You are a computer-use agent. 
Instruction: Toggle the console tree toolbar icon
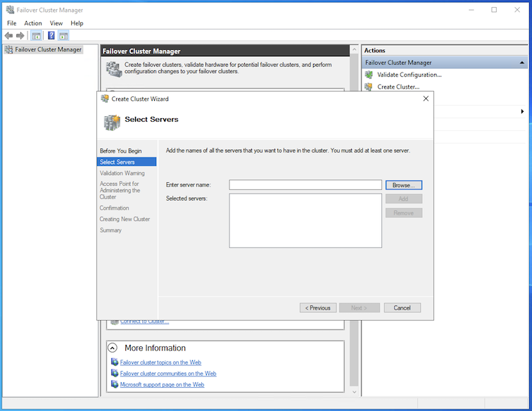(37, 36)
